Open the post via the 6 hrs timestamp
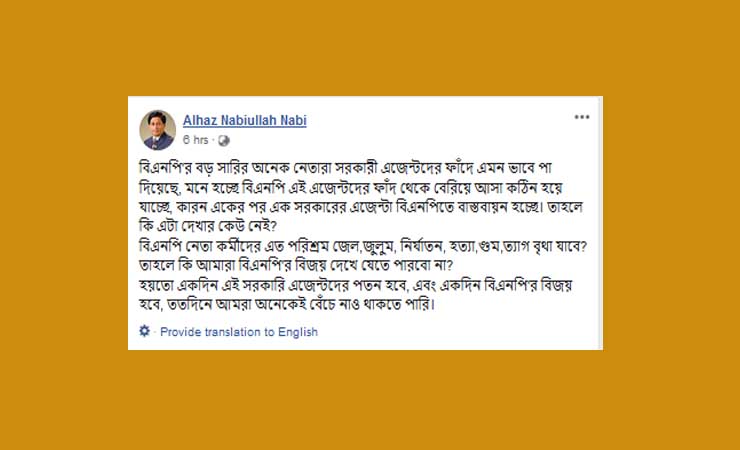Screen dimensions: 740x450 (x=195, y=140)
